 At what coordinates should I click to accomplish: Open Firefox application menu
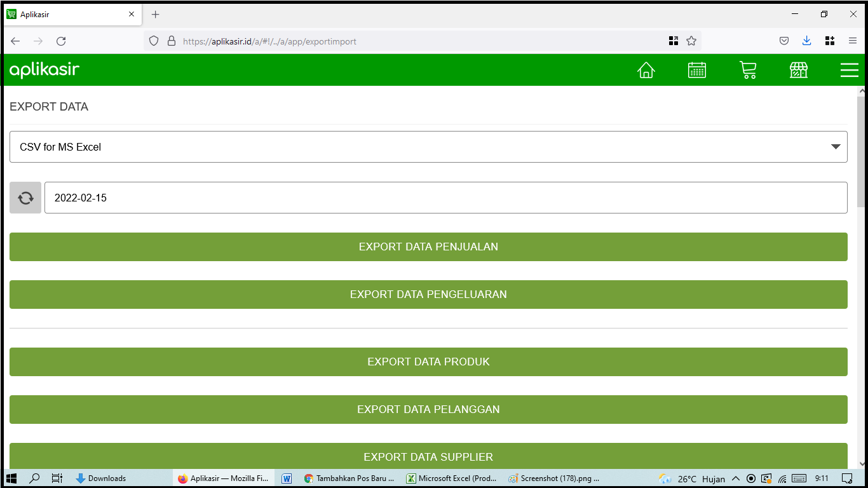(852, 41)
